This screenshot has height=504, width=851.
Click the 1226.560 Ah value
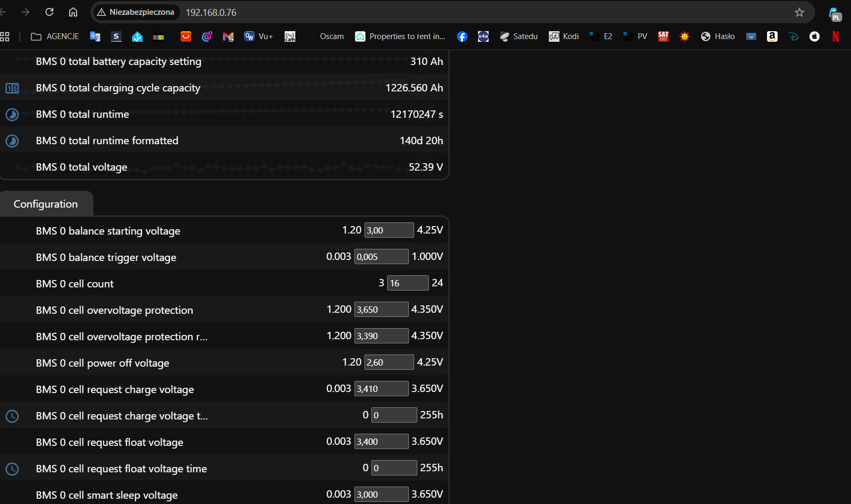[x=414, y=88]
